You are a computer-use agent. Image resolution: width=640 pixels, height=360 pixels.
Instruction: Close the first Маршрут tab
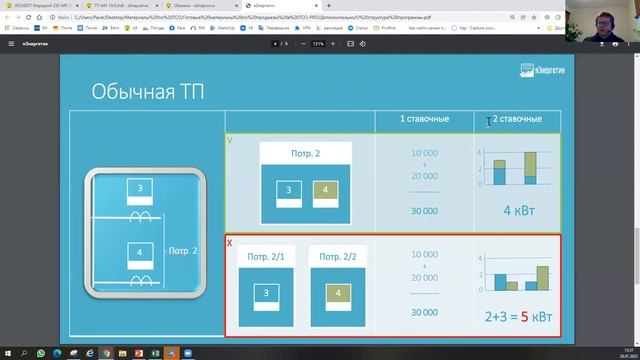click(77, 6)
